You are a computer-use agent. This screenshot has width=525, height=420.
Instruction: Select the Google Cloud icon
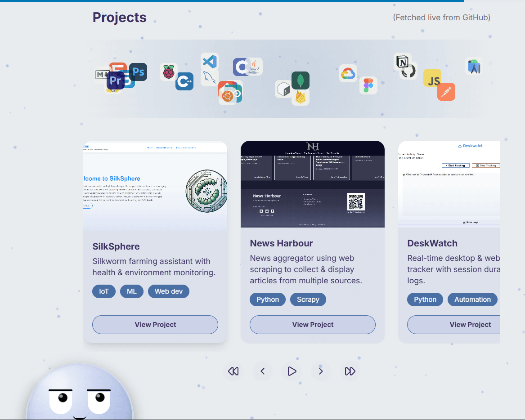[348, 73]
